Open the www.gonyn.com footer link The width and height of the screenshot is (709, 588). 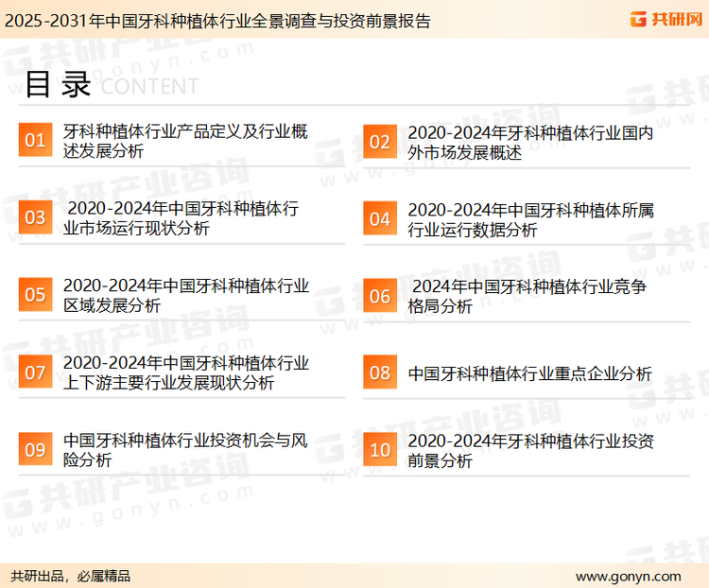click(628, 577)
